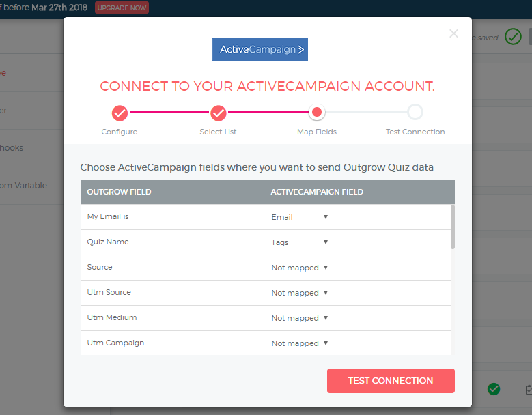Close the ActiveCampaign connection dialog

coord(453,33)
